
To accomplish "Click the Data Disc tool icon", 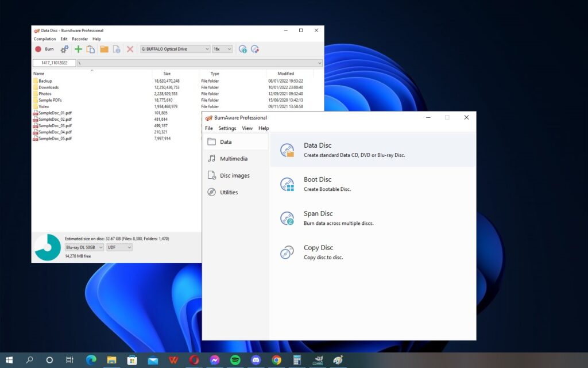I will pos(287,150).
